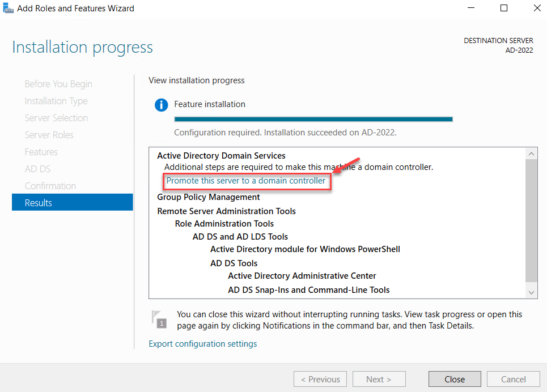Select the Active Directory module for Windows PowerShell entry
This screenshot has height=392, width=547.
click(x=305, y=249)
